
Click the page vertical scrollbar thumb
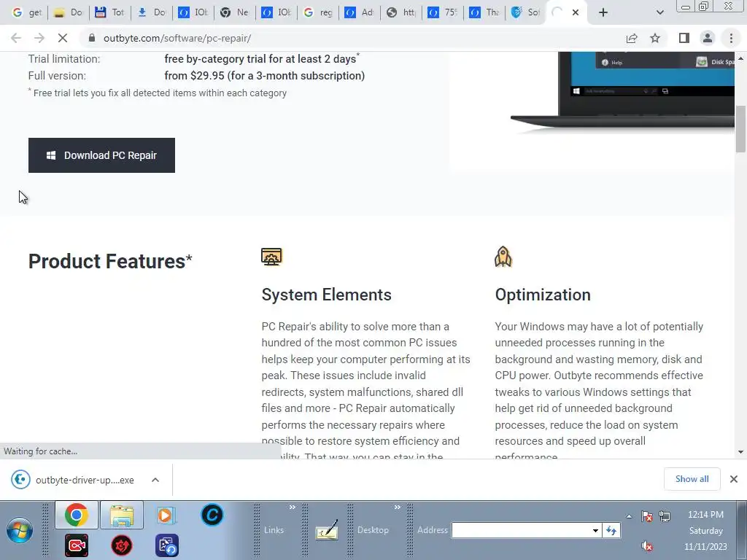740,128
